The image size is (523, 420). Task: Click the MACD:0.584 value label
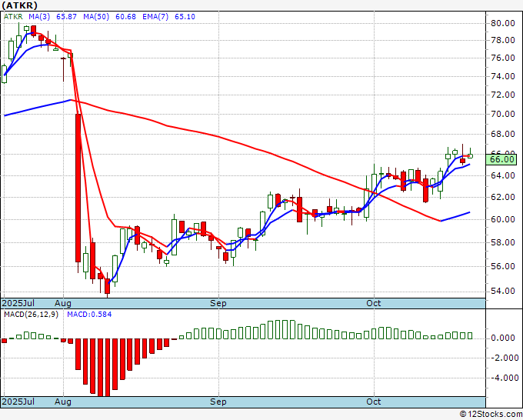tap(89, 315)
